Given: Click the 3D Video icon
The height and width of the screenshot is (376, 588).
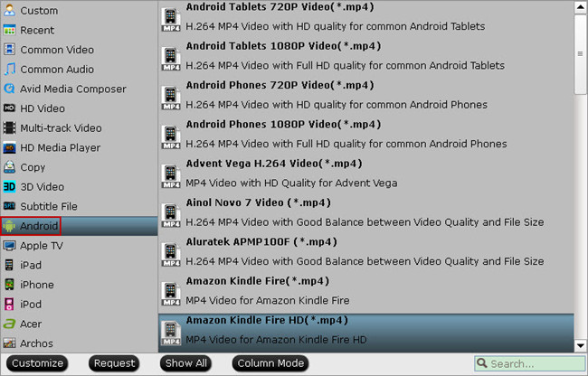Looking at the screenshot, I should pos(9,186).
